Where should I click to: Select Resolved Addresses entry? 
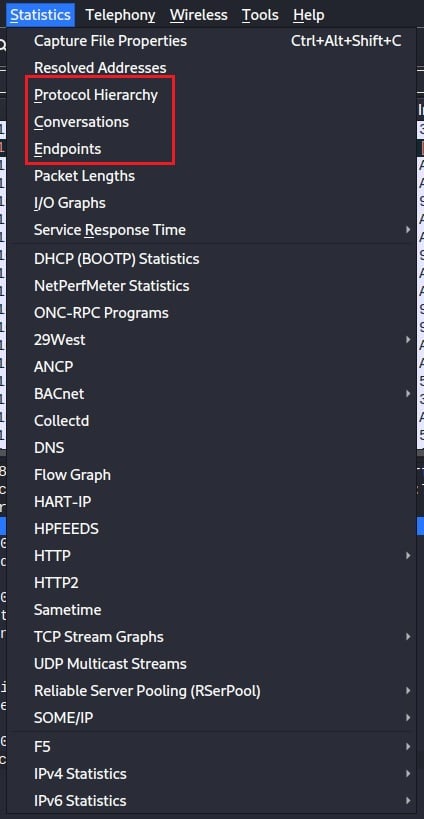211,68
